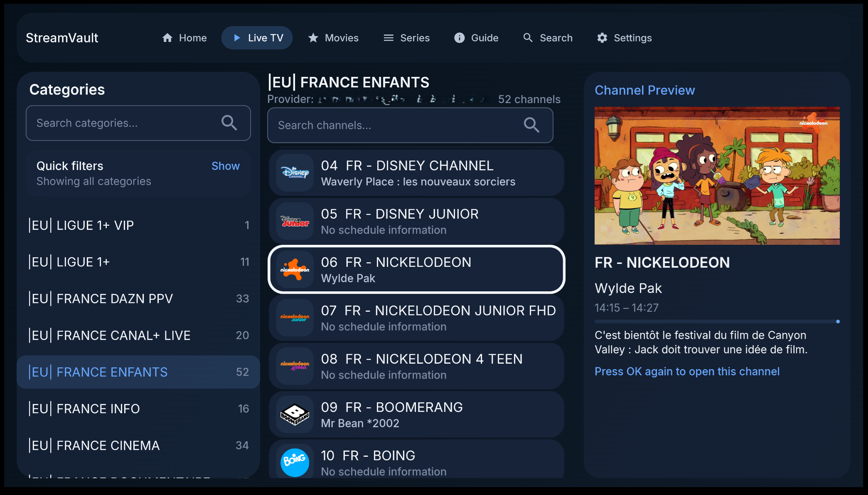The image size is (868, 495).
Task: Click the Nickelodeon 4 Teen logo icon
Action: pyautogui.click(x=295, y=366)
